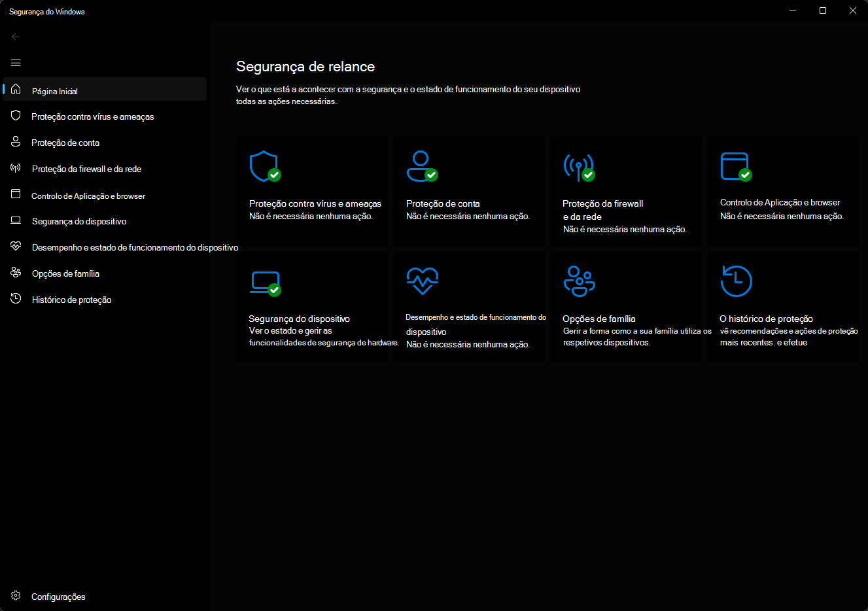Click 'Ver o estado e gerir as' text on device card

290,331
